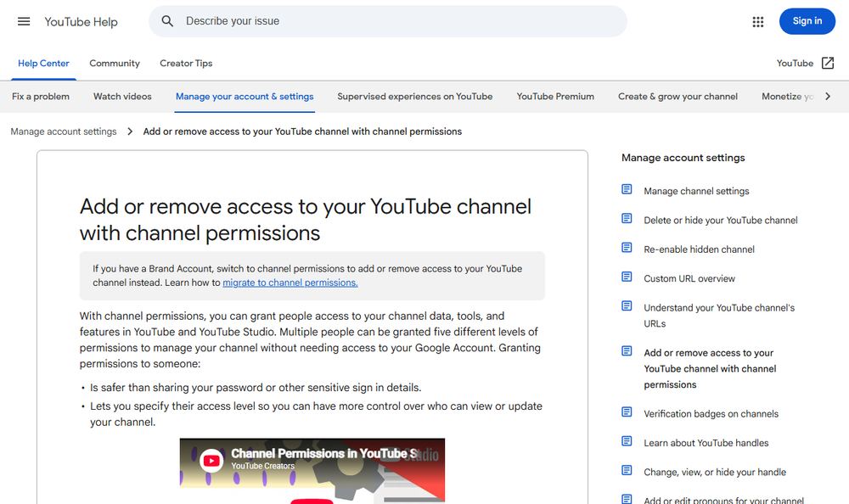This screenshot has width=849, height=504.
Task: Click the breadcrumb chevron separator
Action: 130,132
